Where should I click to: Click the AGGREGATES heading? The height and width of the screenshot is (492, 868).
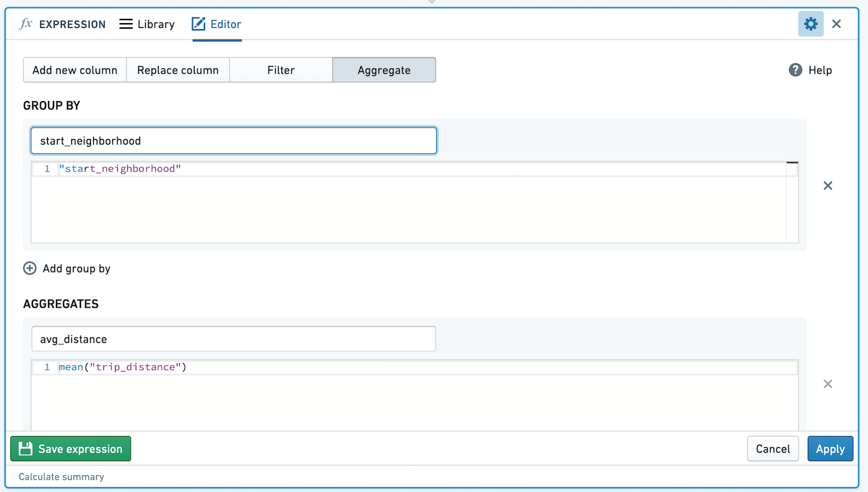coord(61,303)
